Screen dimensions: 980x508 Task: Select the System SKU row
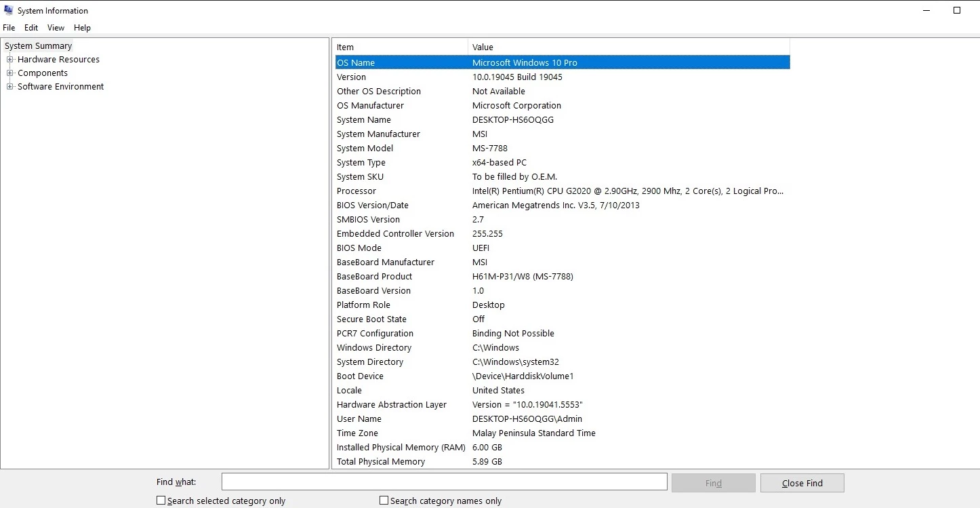pos(562,176)
